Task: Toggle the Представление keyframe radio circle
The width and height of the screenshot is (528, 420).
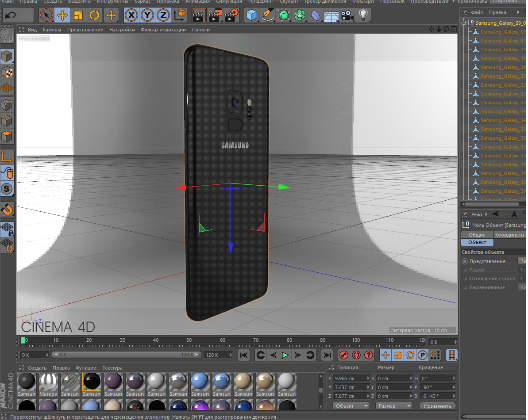Action: [465, 261]
